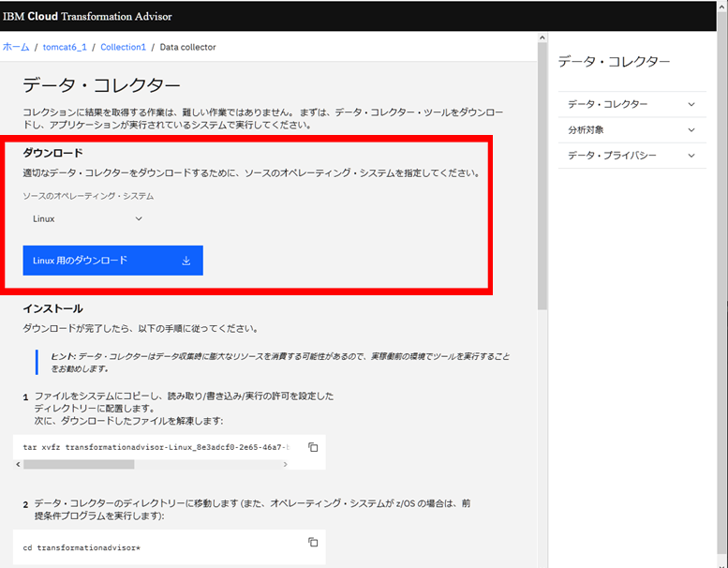
Task: Select the cd transformationadvisor* command text
Action: 82,547
